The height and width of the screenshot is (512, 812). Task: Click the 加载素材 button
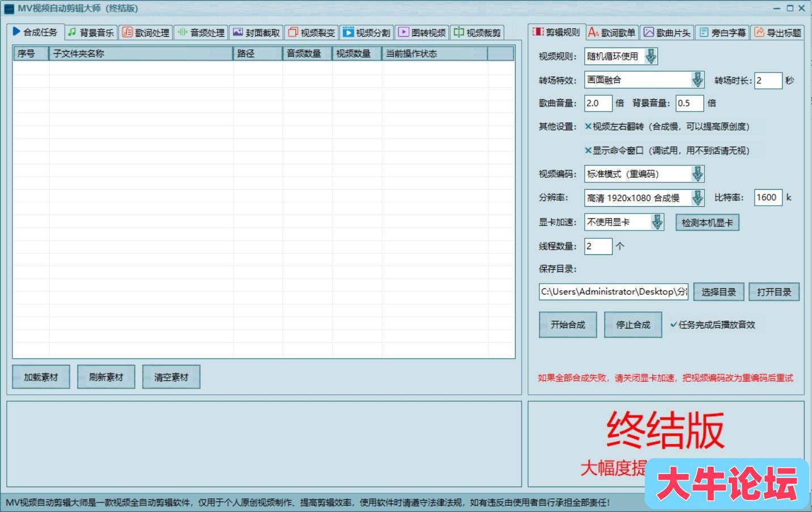point(41,377)
